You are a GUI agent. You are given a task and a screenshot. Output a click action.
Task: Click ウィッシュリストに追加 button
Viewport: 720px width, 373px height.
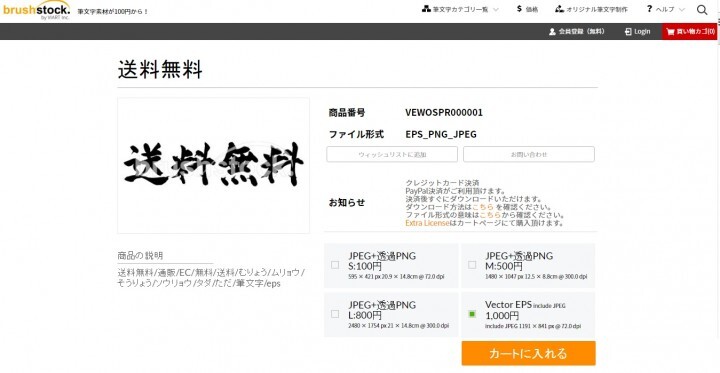tap(392, 154)
